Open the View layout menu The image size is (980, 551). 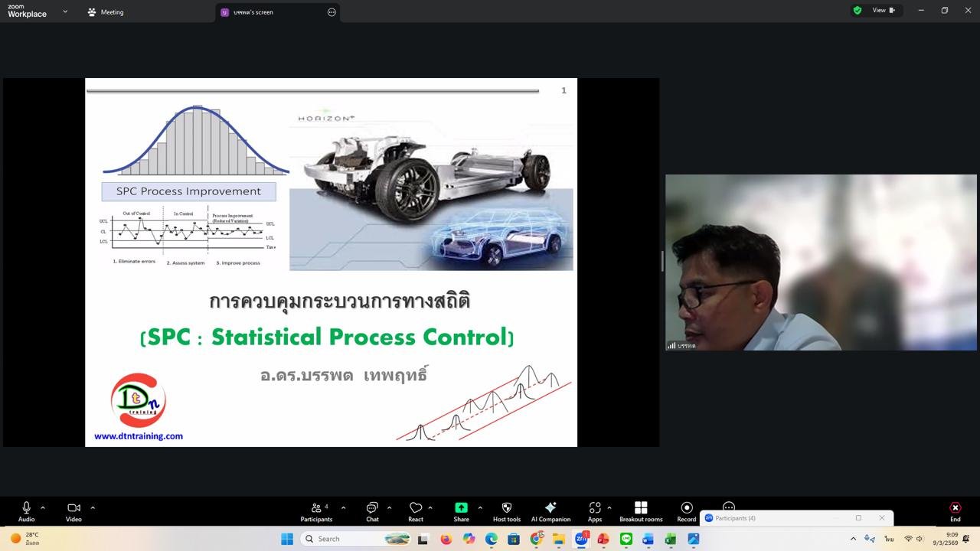click(884, 11)
